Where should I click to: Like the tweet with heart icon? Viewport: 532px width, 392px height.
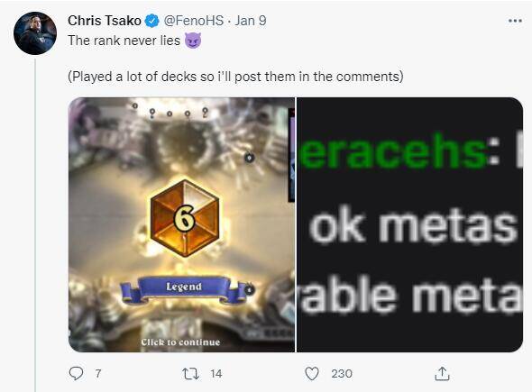[x=312, y=374]
